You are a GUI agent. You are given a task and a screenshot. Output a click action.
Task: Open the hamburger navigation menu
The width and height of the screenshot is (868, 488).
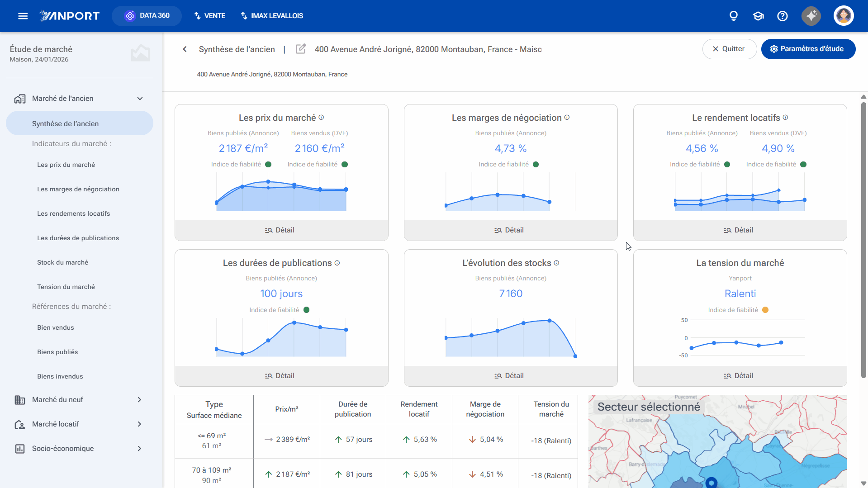[23, 16]
